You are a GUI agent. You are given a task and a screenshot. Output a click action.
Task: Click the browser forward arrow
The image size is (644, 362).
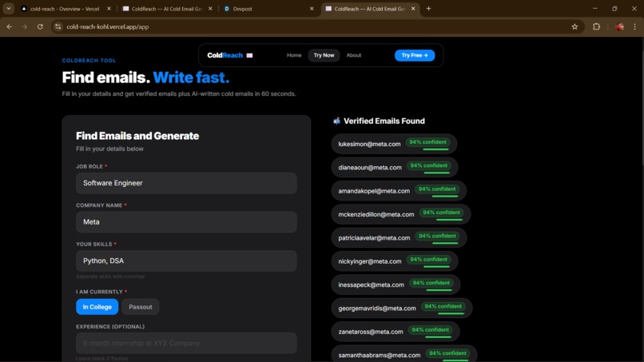click(x=25, y=26)
